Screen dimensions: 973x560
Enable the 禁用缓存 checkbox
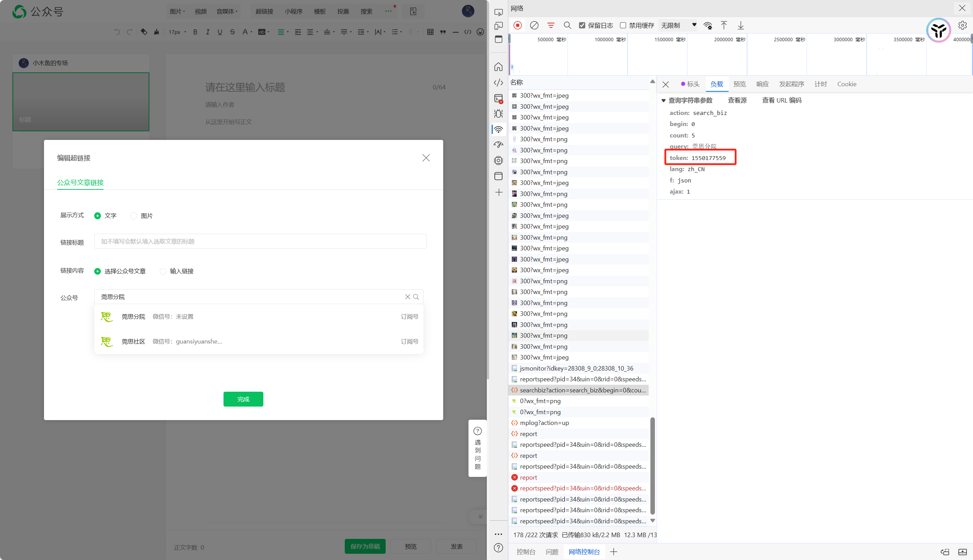pos(623,25)
